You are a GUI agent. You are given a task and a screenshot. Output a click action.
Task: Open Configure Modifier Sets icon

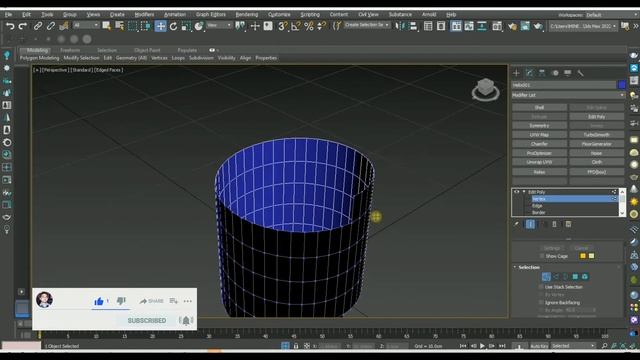pos(568,224)
